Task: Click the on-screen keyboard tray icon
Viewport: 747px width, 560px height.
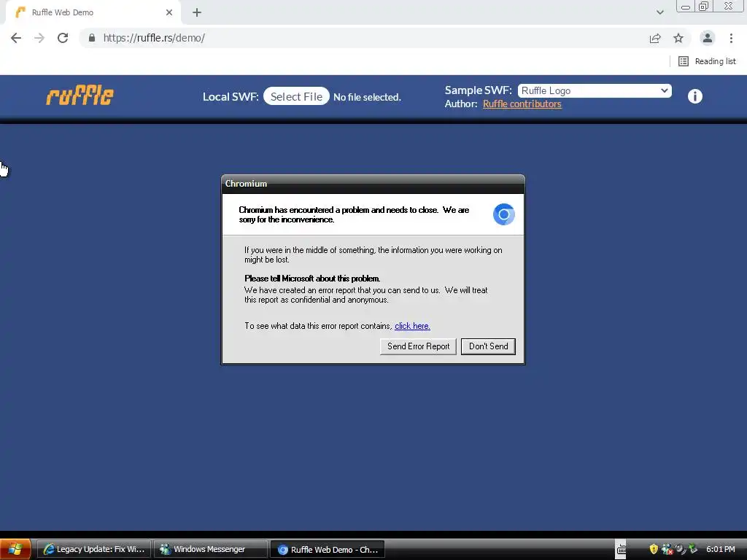Action: point(622,549)
